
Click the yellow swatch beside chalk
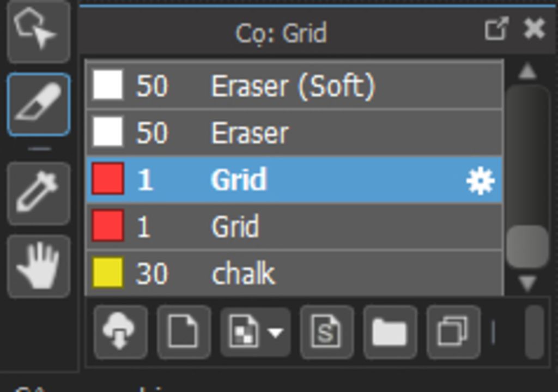point(107,273)
